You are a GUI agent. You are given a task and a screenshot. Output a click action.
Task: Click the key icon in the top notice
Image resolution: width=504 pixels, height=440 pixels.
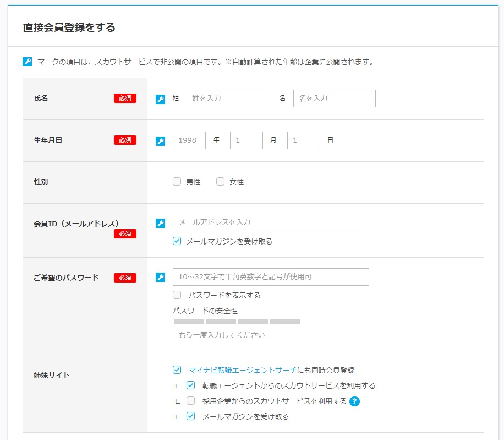[28, 62]
